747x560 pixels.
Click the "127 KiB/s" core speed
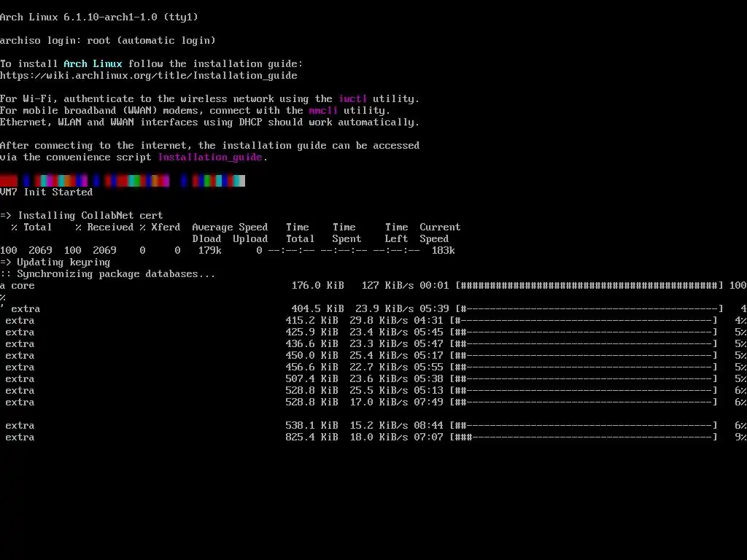[x=388, y=286]
